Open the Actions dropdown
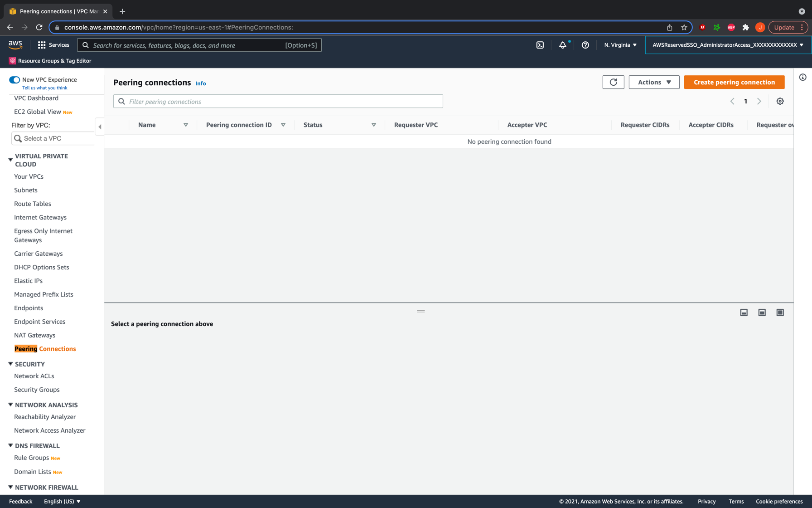Image resolution: width=812 pixels, height=508 pixels. (653, 82)
